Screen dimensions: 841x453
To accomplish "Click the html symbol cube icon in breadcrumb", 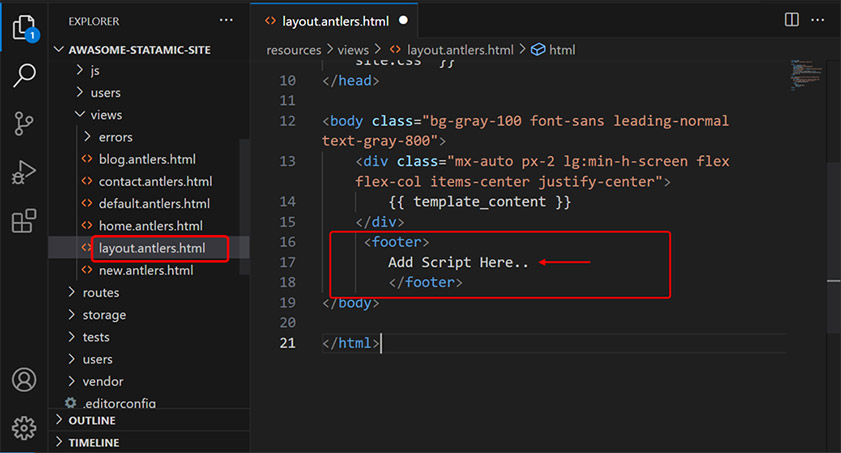I will pyautogui.click(x=538, y=49).
